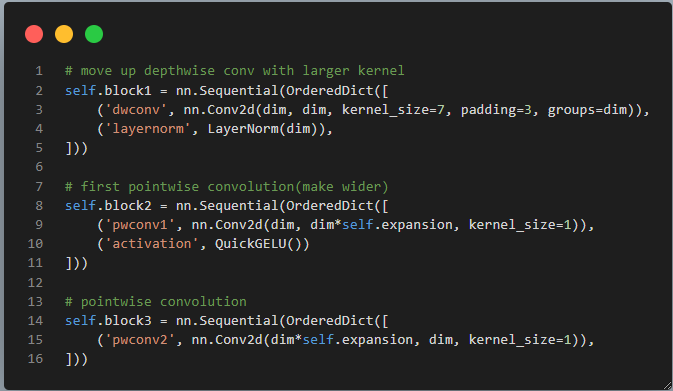Viewport: 673px width, 391px height.
Task: Click line number 16 in the gutter
Action: [x=36, y=358]
